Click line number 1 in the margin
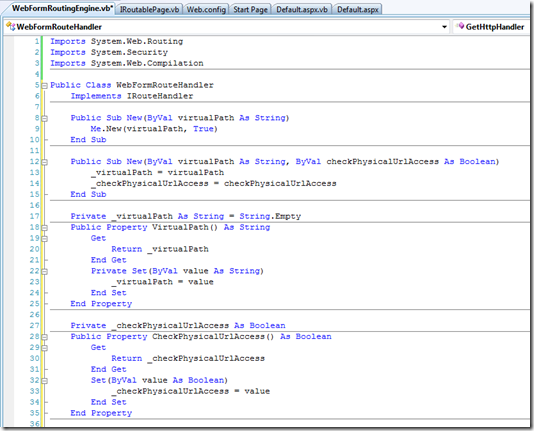 click(x=37, y=41)
